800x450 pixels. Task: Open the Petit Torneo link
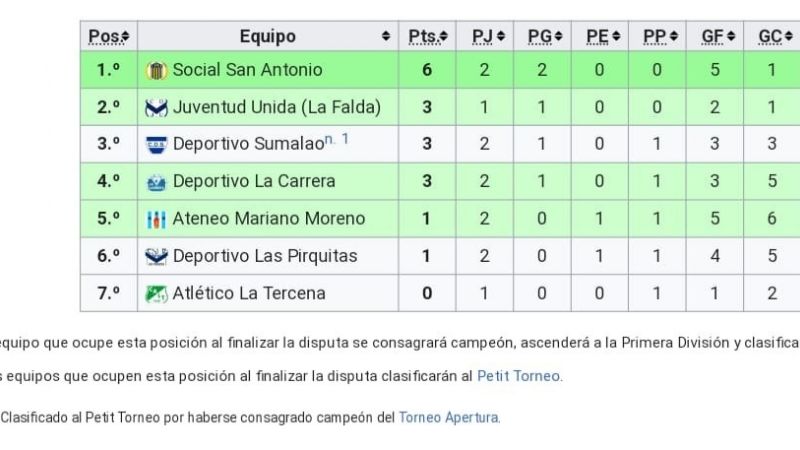click(518, 377)
